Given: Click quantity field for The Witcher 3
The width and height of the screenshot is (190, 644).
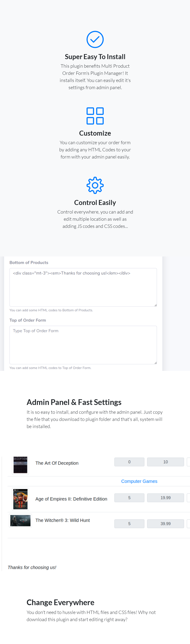Looking at the screenshot, I should (x=129, y=523).
